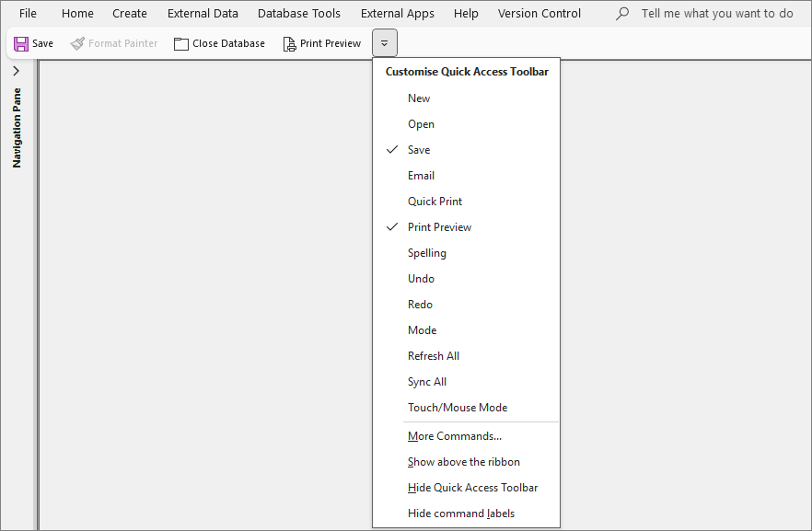Click the Close Database text label
Image resolution: width=812 pixels, height=531 pixels.
point(229,43)
